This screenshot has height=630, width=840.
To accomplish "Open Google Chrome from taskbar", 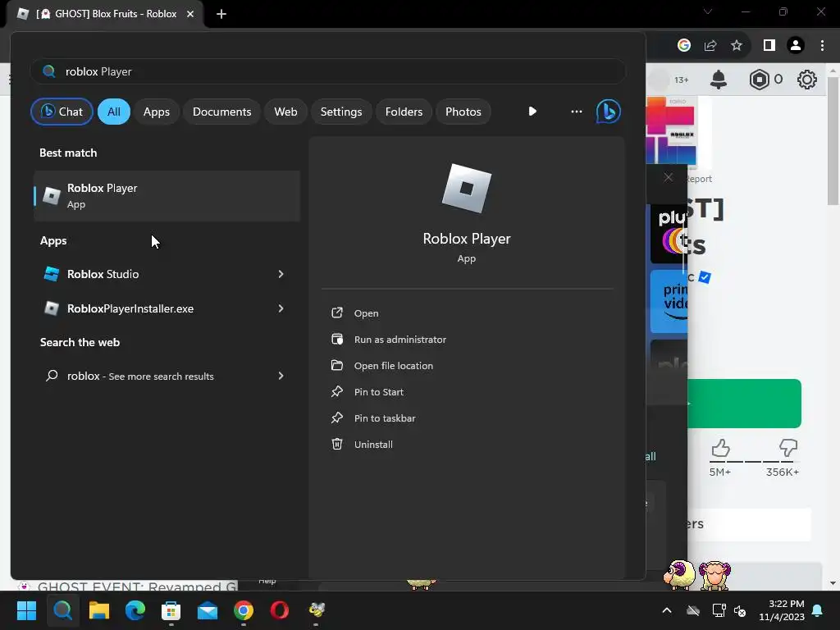I will pos(243,610).
